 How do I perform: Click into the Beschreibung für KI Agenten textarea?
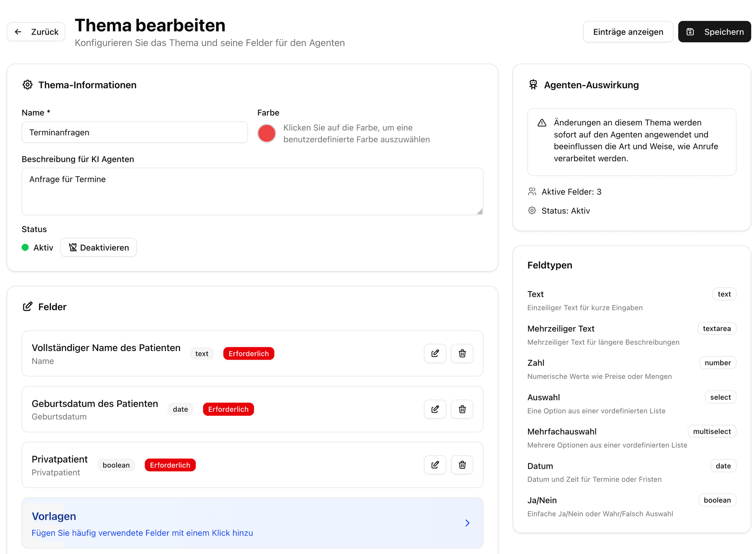tap(252, 191)
